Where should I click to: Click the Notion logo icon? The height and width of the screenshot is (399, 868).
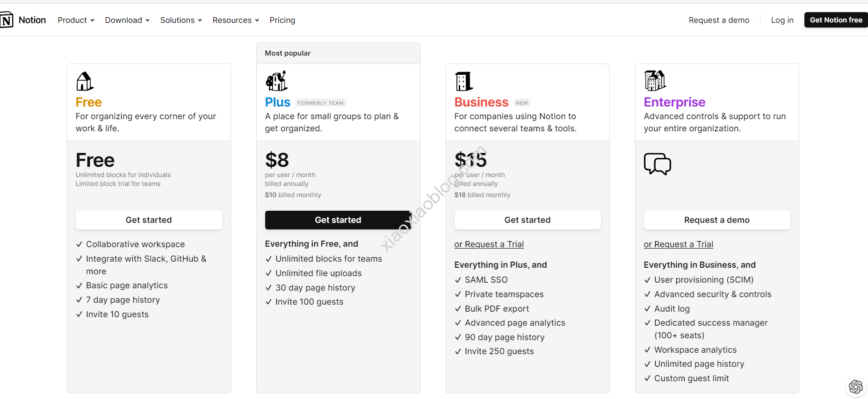pyautogui.click(x=7, y=20)
